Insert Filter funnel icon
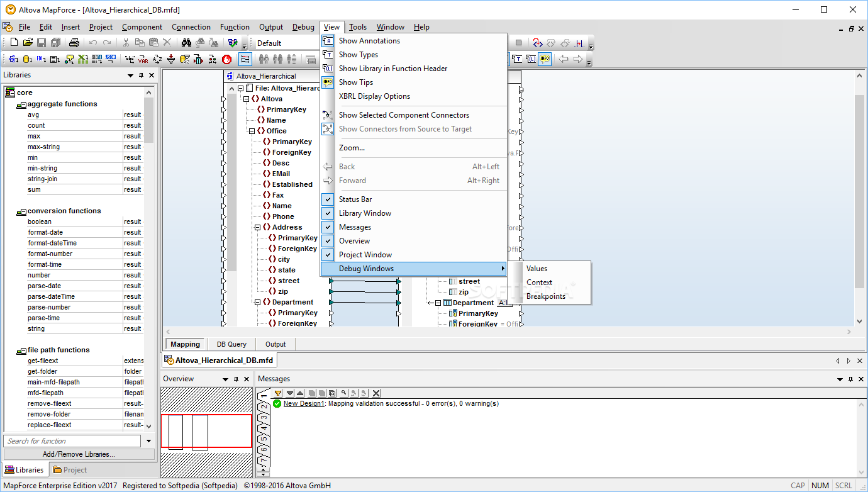Viewport: 868px width, 492px height. [170, 59]
